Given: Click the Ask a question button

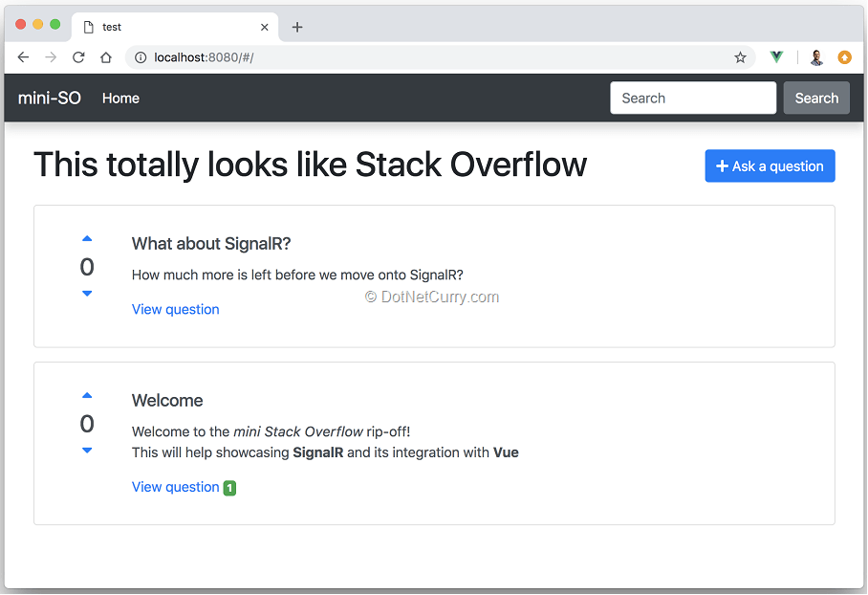Looking at the screenshot, I should (770, 165).
